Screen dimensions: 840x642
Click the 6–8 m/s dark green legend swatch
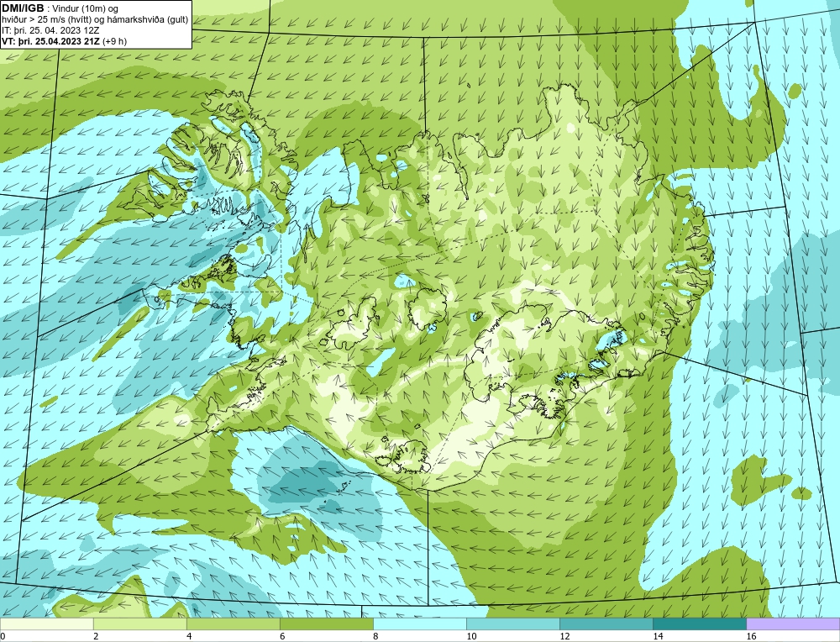pos(326,624)
